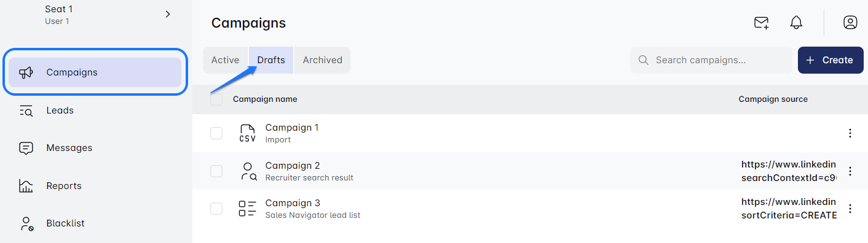
Task: Tick the checkbox for Campaign 1
Action: click(216, 133)
